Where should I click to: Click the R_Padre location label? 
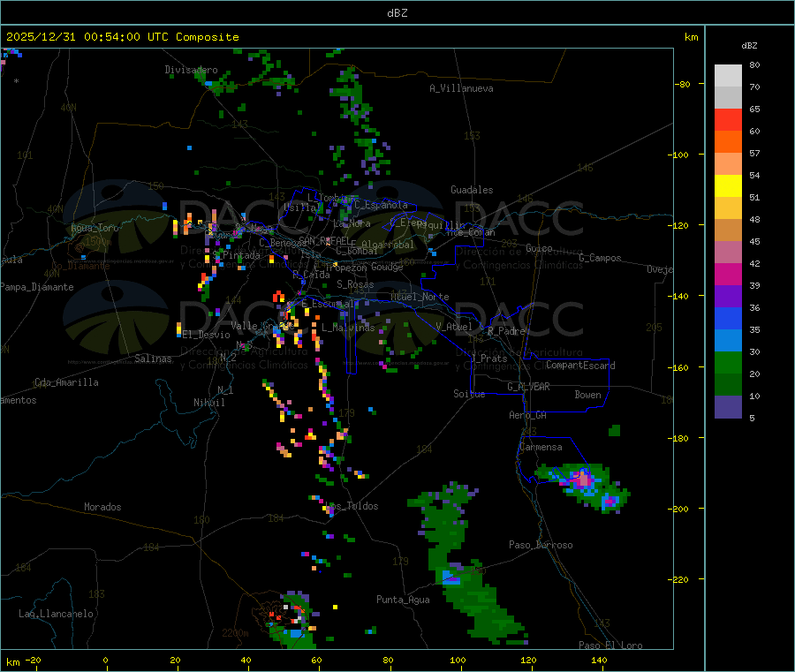[x=506, y=331]
